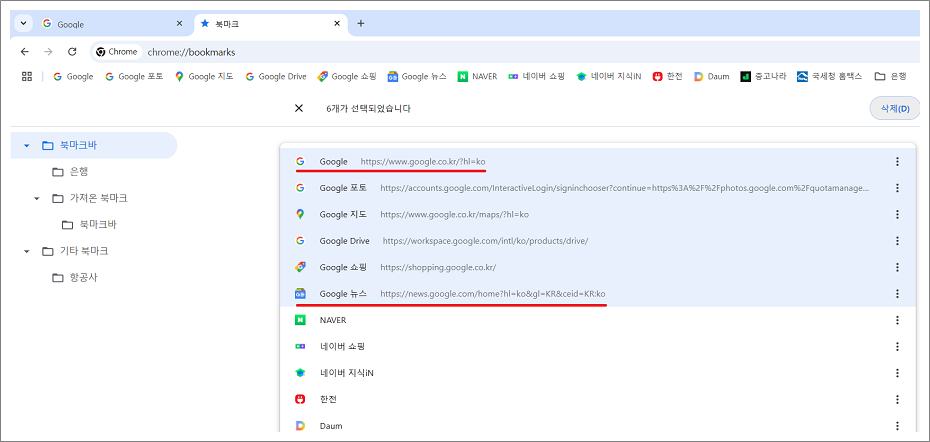Select Google 포토 row in list
Screen dimensions: 930x442
pyautogui.click(x=598, y=187)
